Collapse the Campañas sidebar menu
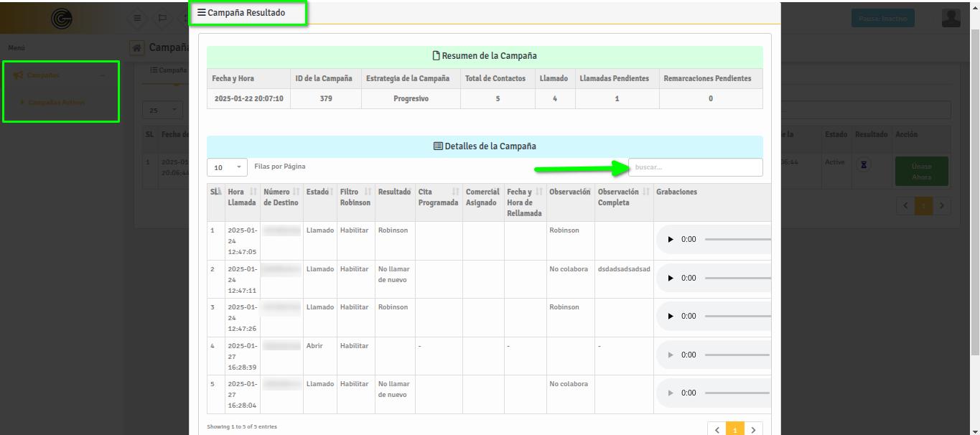Image resolution: width=980 pixels, height=435 pixels. tap(102, 75)
